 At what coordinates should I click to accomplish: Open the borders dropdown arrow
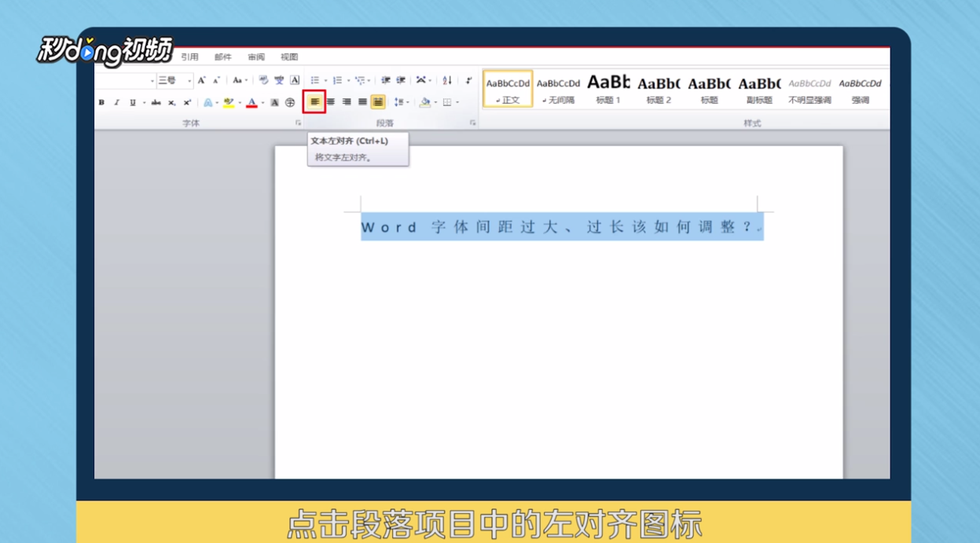tap(457, 102)
